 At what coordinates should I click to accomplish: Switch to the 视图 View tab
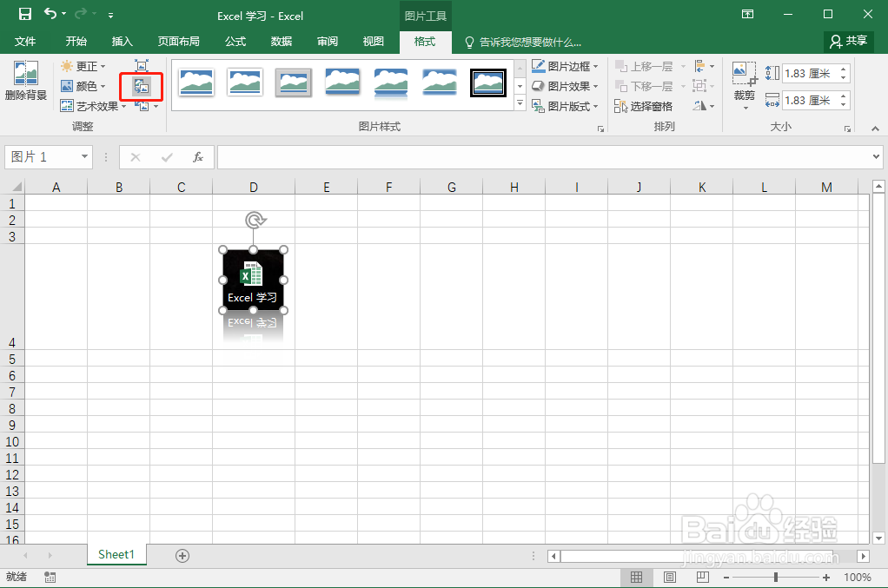point(374,42)
